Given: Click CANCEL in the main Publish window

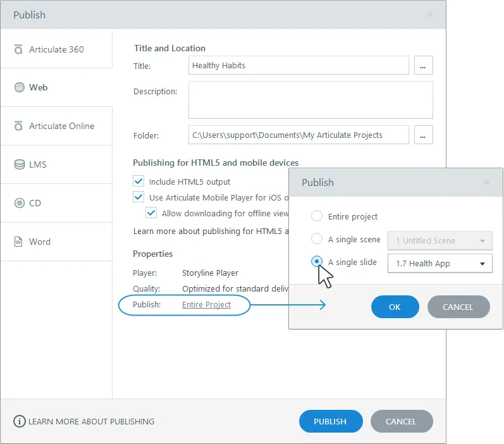Looking at the screenshot, I should (x=402, y=421).
